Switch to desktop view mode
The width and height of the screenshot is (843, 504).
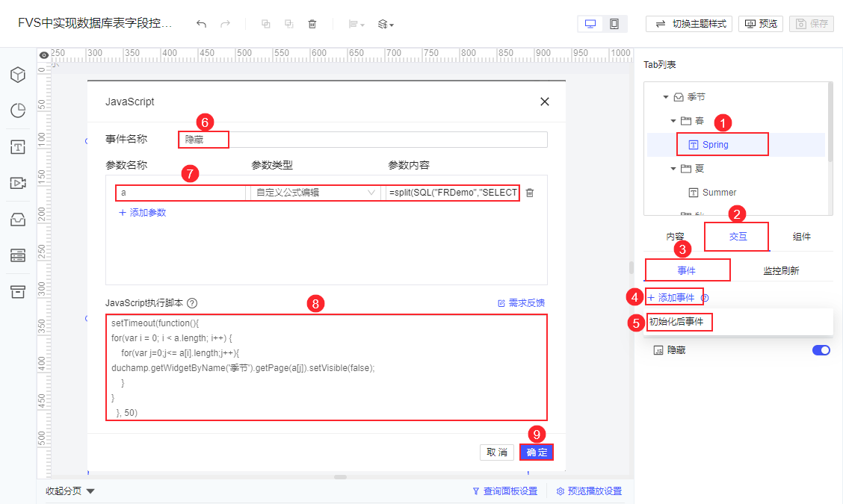click(590, 24)
